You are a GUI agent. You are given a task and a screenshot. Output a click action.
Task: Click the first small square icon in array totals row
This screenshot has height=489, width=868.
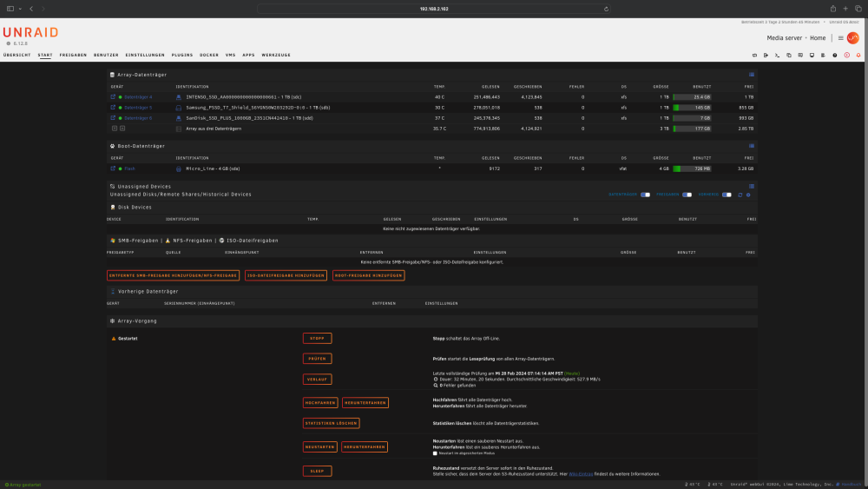pyautogui.click(x=115, y=129)
